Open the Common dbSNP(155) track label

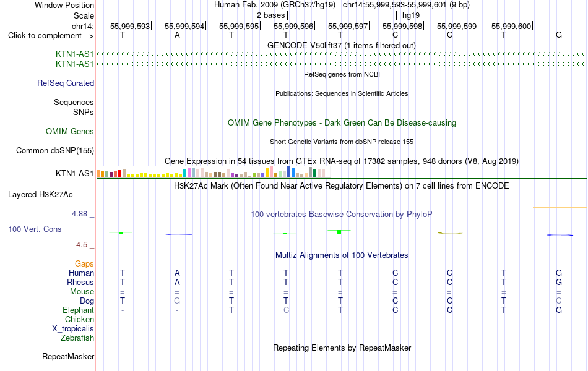(x=54, y=151)
